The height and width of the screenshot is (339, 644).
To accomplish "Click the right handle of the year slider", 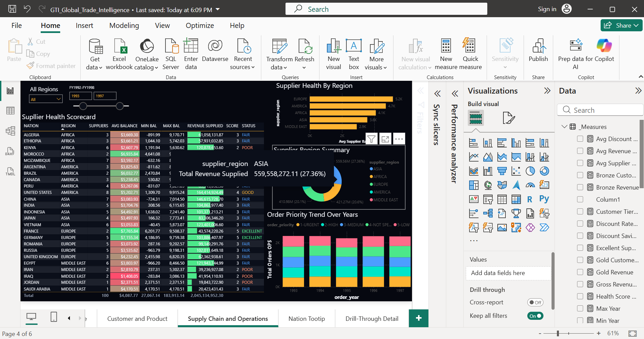I will coord(120,106).
